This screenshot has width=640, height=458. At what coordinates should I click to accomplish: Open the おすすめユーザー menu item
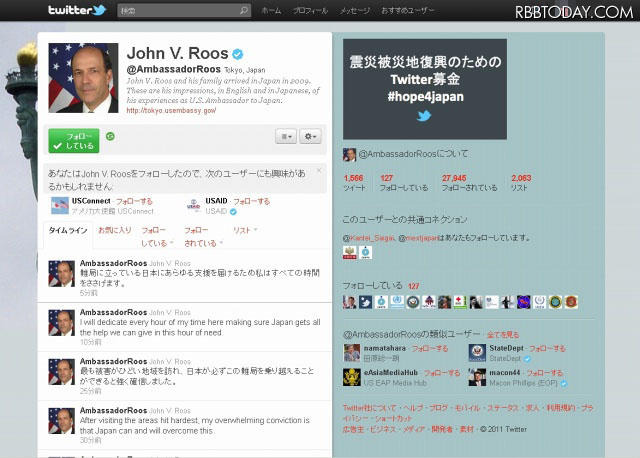[407, 11]
